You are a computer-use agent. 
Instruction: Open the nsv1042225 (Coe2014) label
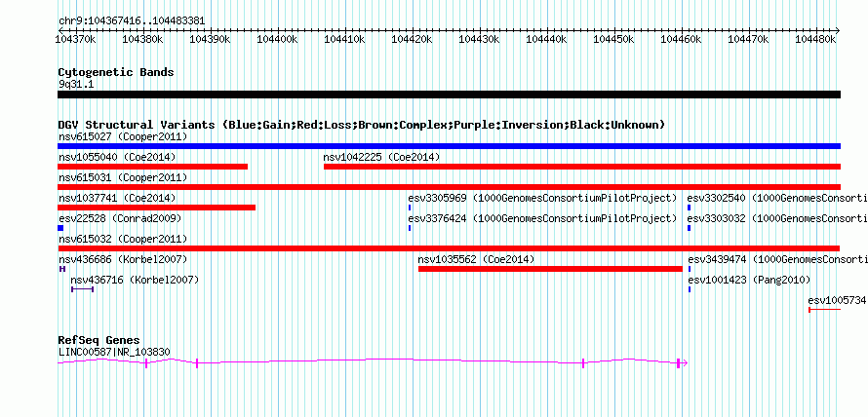click(x=382, y=157)
